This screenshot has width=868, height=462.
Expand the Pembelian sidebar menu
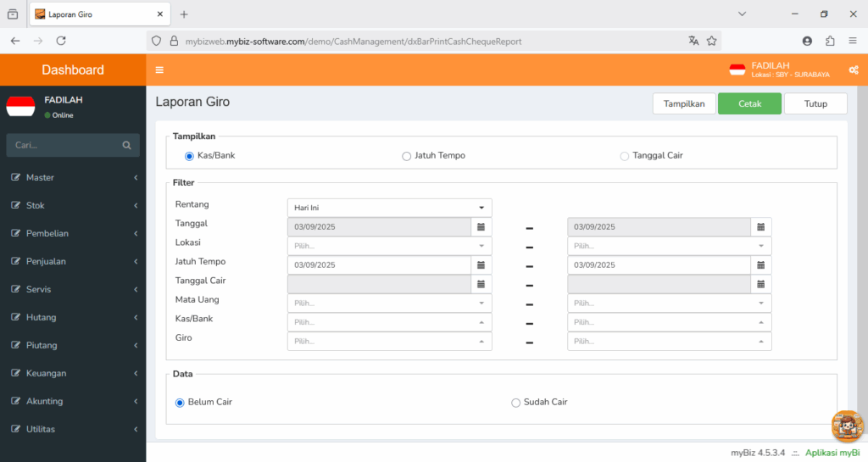pos(73,233)
